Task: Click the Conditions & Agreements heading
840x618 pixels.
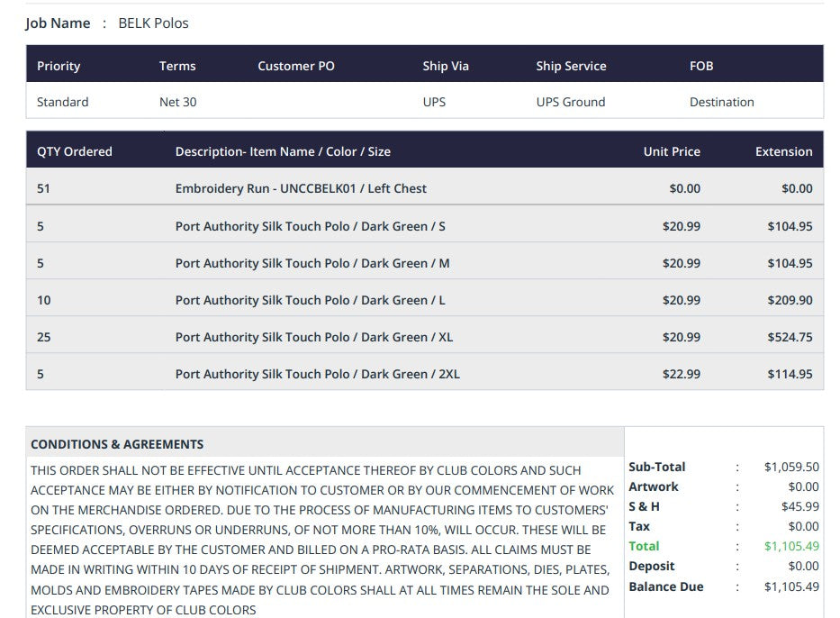Action: pyautogui.click(x=117, y=444)
